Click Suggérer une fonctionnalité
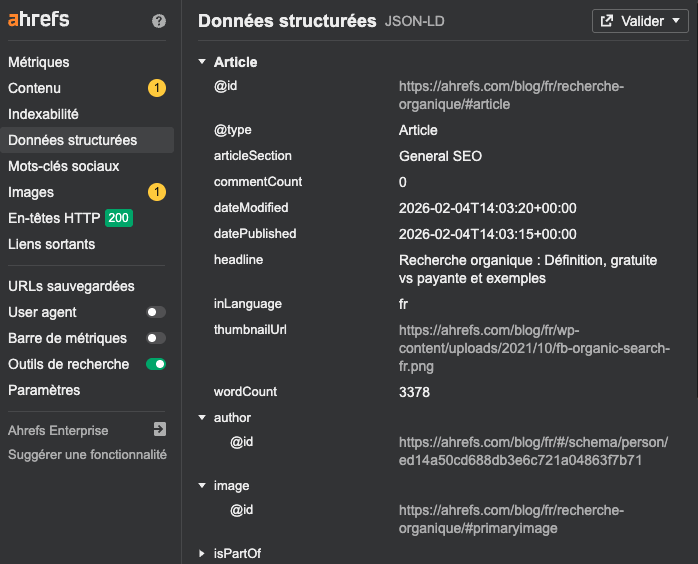The width and height of the screenshot is (698, 564). click(x=87, y=454)
